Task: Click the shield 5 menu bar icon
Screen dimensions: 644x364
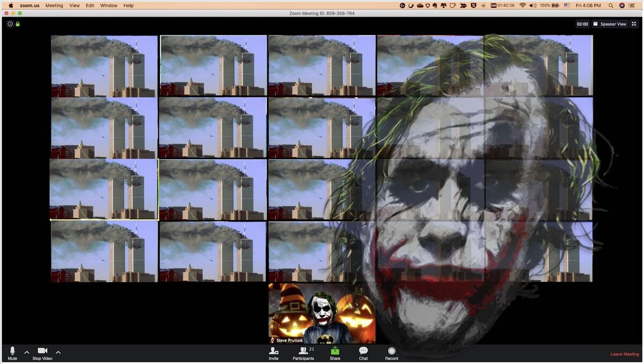Action: tap(473, 5)
